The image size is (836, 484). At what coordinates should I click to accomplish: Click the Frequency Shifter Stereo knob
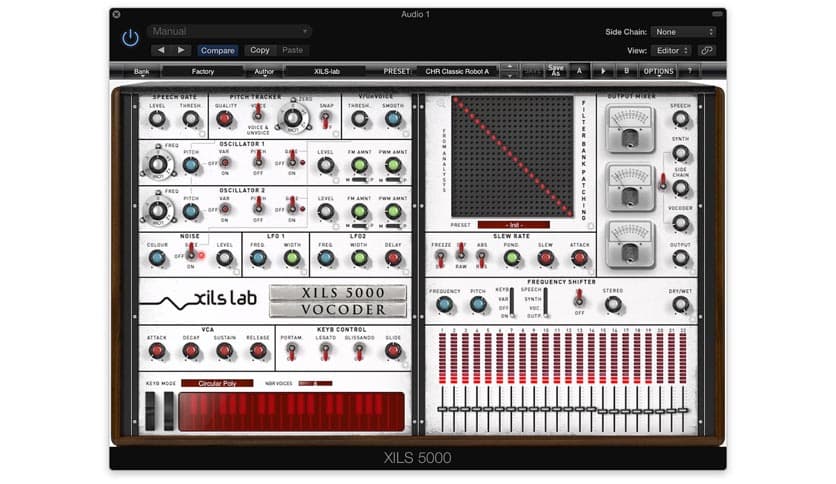pyautogui.click(x=613, y=304)
